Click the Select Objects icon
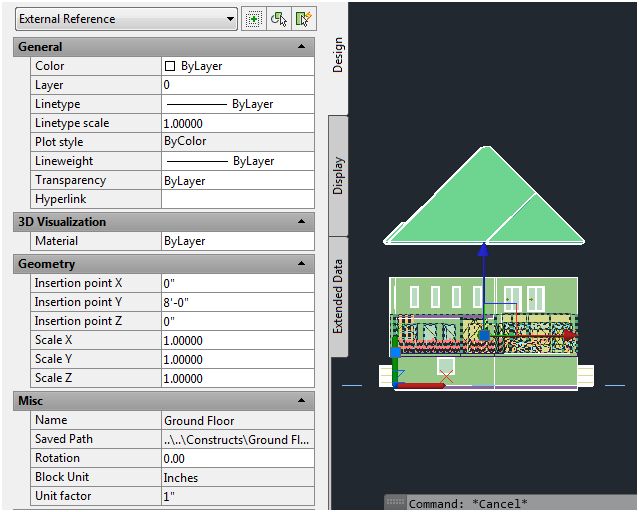This screenshot has height=512, width=639. click(x=279, y=19)
